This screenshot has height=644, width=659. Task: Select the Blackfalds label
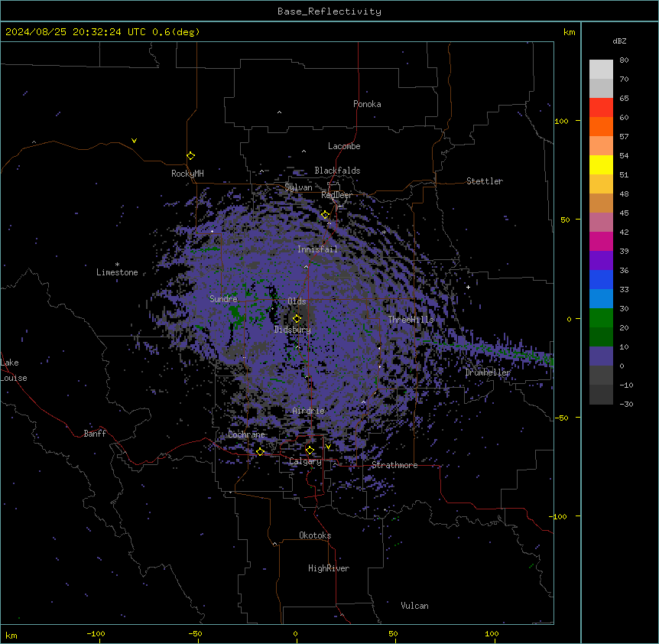[x=337, y=171]
